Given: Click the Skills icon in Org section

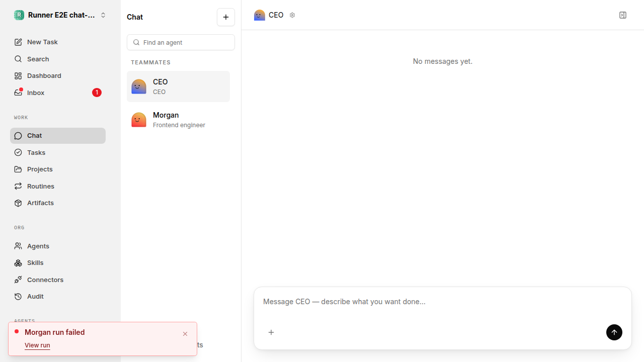Looking at the screenshot, I should (18, 263).
